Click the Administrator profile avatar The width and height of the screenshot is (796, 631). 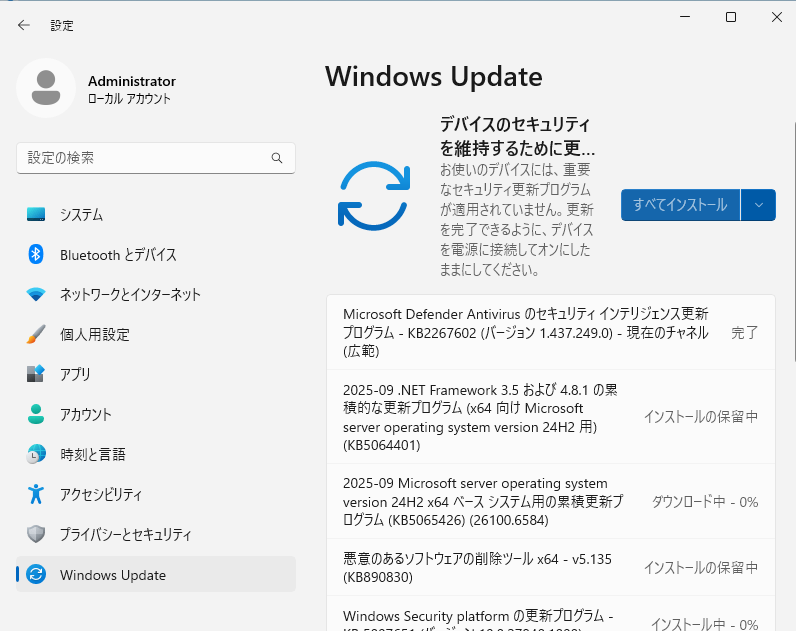coord(45,89)
